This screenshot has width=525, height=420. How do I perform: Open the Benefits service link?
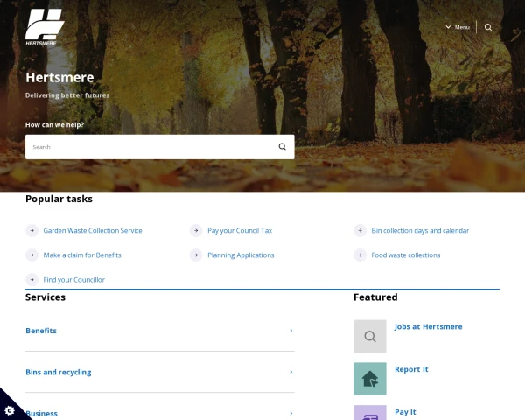point(41,331)
